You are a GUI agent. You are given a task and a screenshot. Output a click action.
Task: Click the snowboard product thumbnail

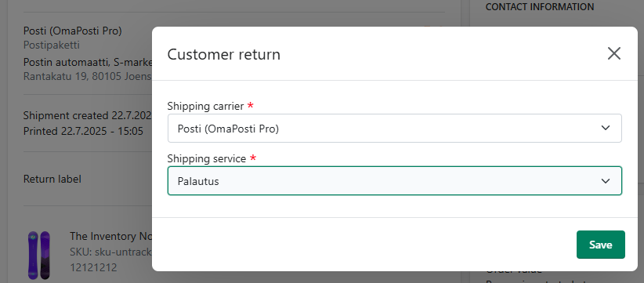coord(39,255)
